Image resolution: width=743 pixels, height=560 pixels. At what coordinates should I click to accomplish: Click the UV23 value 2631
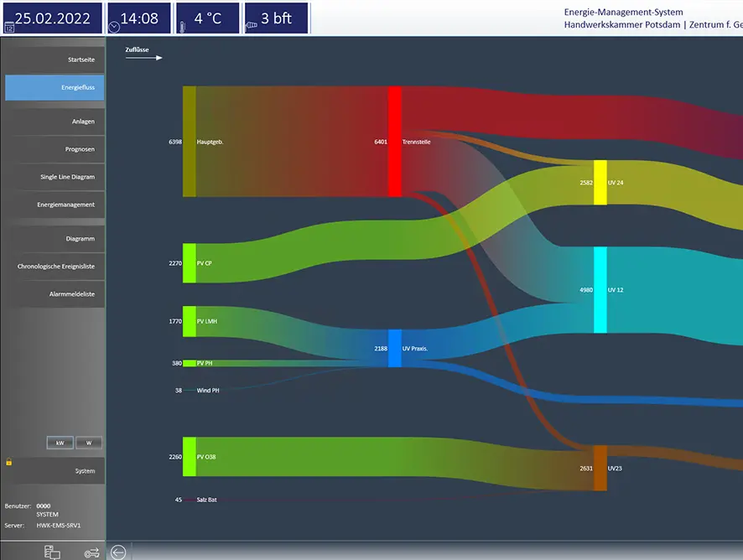586,469
